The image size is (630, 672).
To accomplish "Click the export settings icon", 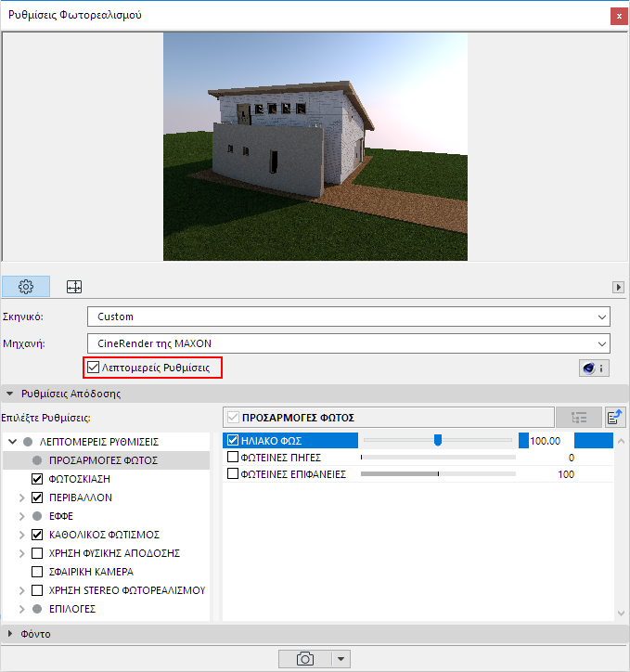I will point(615,418).
